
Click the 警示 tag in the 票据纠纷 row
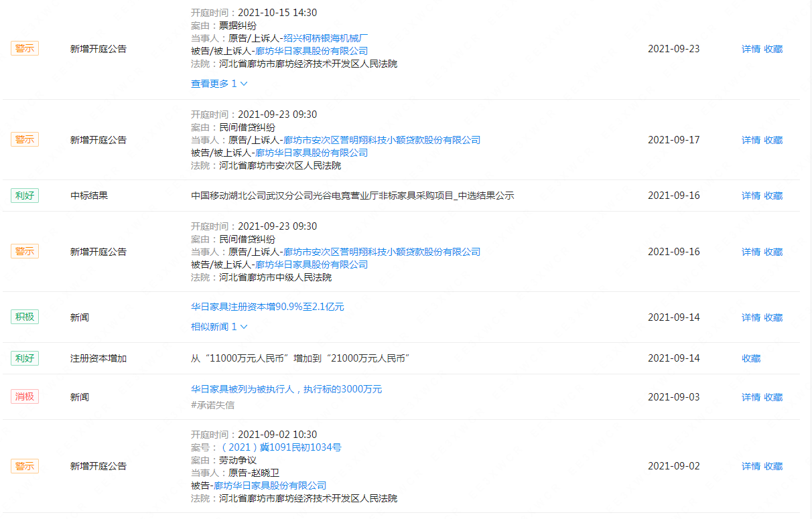(x=25, y=48)
